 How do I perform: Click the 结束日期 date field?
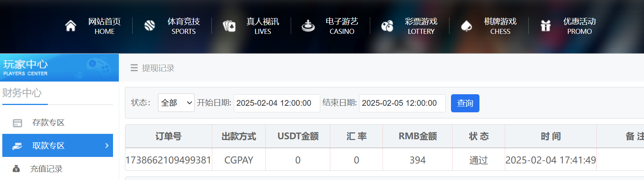click(402, 103)
